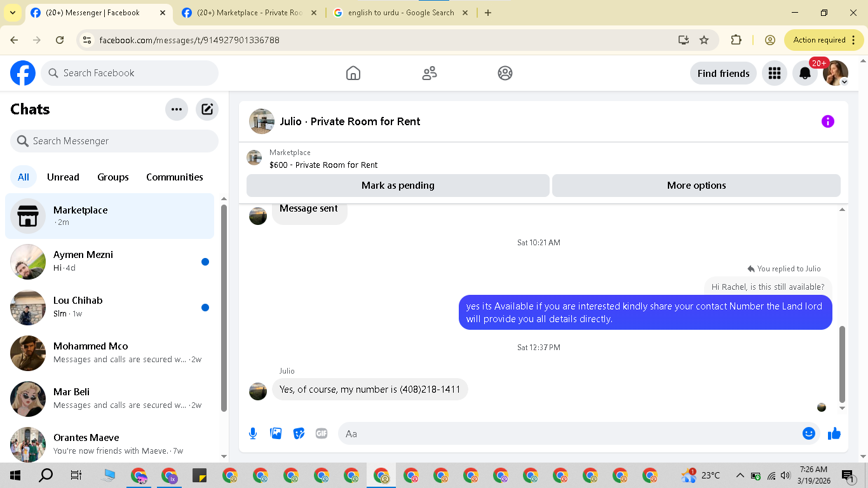Screen dimensions: 868x488
Task: Open chat with Lou Chihab
Action: (x=110, y=308)
